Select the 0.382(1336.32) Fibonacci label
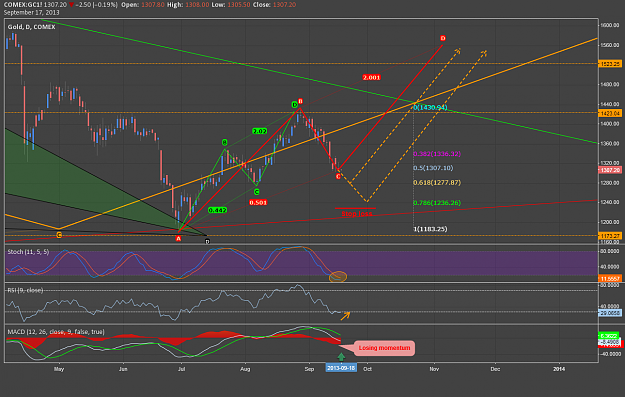The image size is (625, 397). [x=437, y=154]
